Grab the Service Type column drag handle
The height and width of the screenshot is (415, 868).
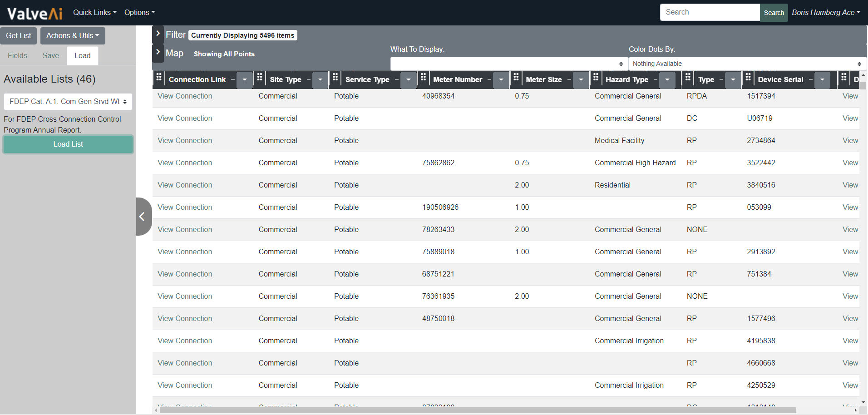[x=335, y=77]
